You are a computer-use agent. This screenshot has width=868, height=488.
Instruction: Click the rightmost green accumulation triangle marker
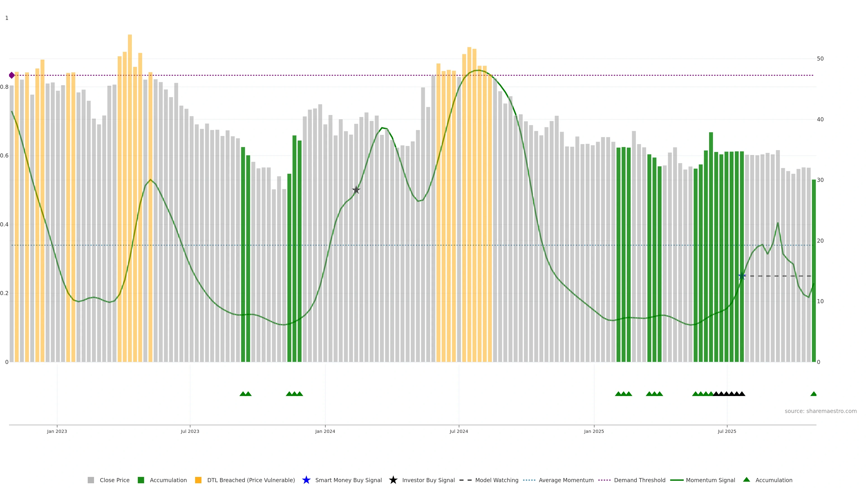(814, 394)
